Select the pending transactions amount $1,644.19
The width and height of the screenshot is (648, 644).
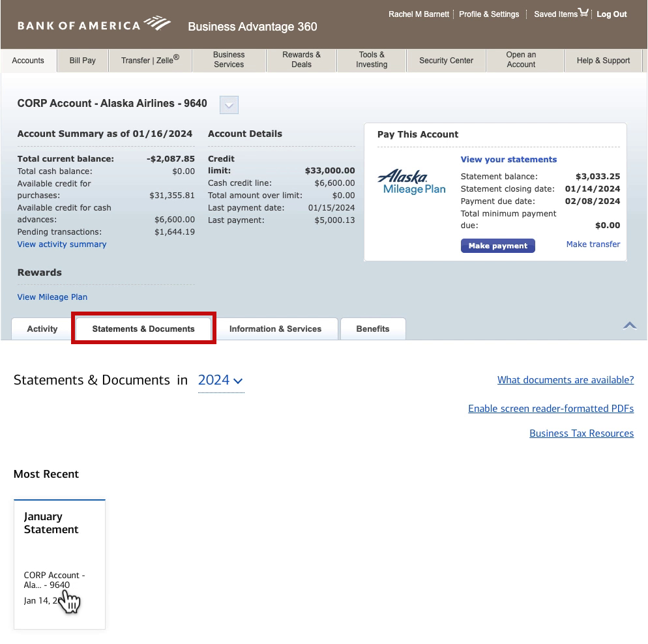pyautogui.click(x=175, y=232)
